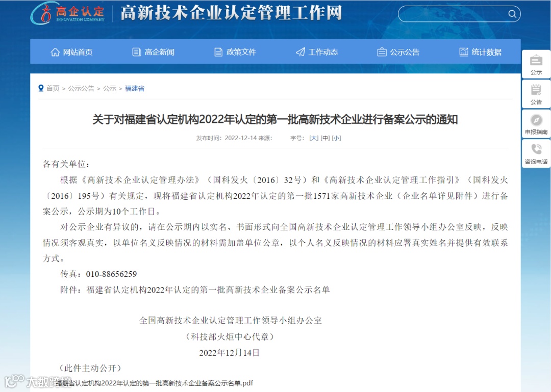The height and width of the screenshot is (392, 551).
Task: Open the 工作动态 menu item
Action: 323,53
